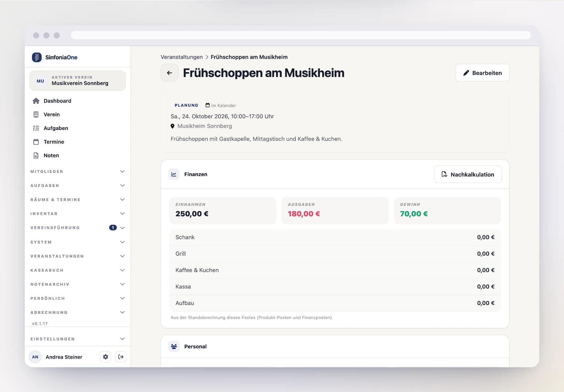Image resolution: width=564 pixels, height=392 pixels.
Task: Open user settings gear icon
Action: pyautogui.click(x=106, y=357)
